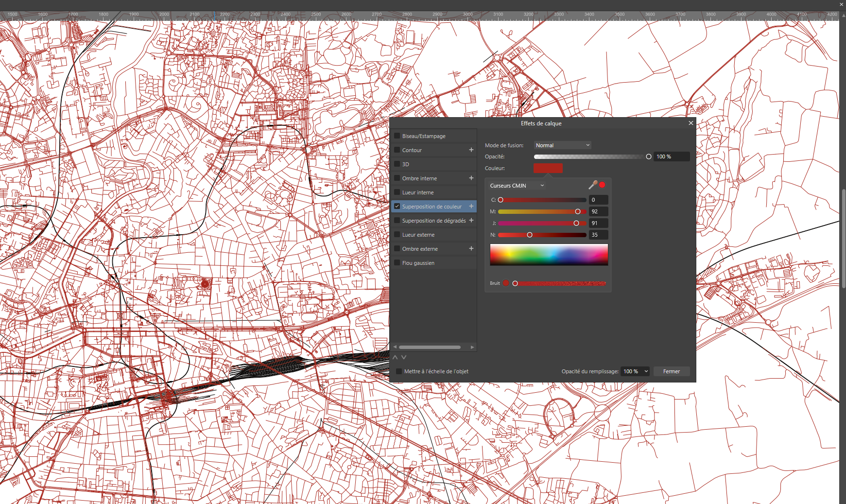Move the selected effect down with arrow
Screen dimensions: 846x504
[404, 357]
